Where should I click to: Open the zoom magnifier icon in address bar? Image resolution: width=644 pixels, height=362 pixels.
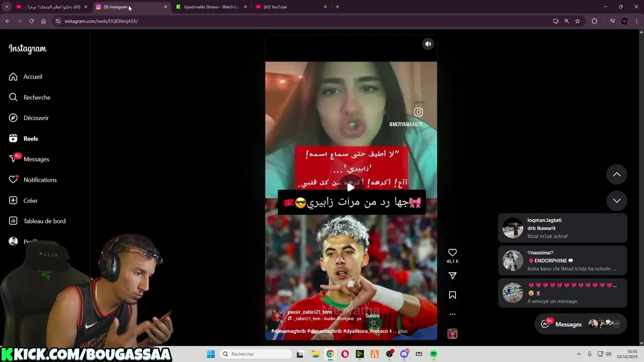point(567,21)
